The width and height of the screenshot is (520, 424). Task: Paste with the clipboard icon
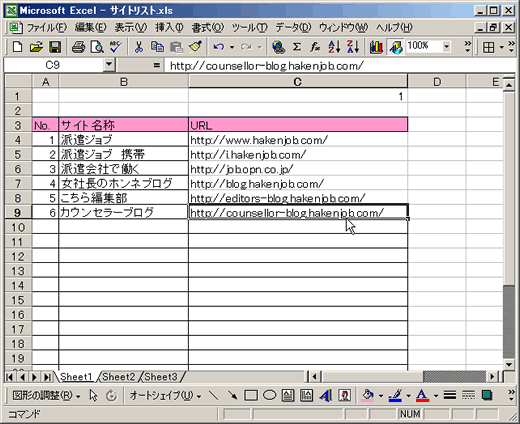[x=176, y=47]
